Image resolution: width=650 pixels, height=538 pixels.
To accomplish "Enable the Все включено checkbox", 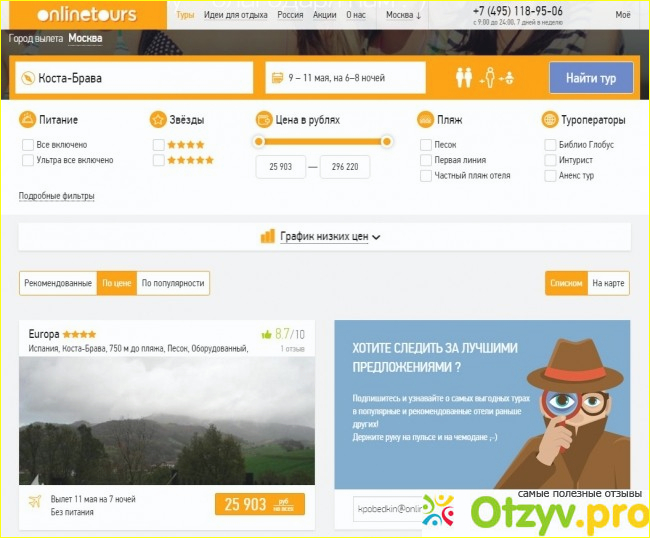I will 28,145.
